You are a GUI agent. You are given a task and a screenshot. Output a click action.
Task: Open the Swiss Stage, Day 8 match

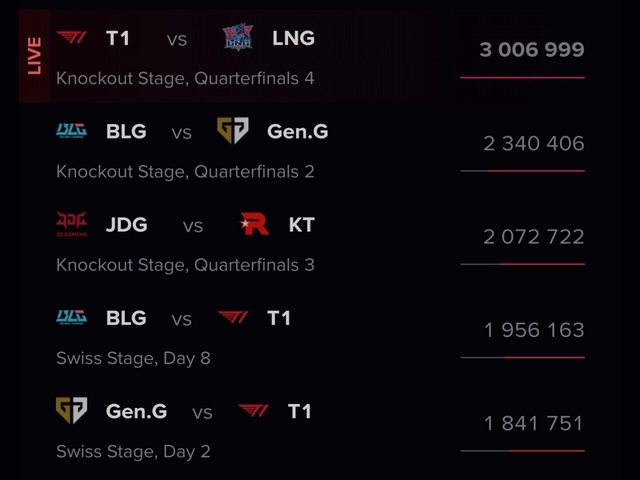pyautogui.click(x=133, y=358)
